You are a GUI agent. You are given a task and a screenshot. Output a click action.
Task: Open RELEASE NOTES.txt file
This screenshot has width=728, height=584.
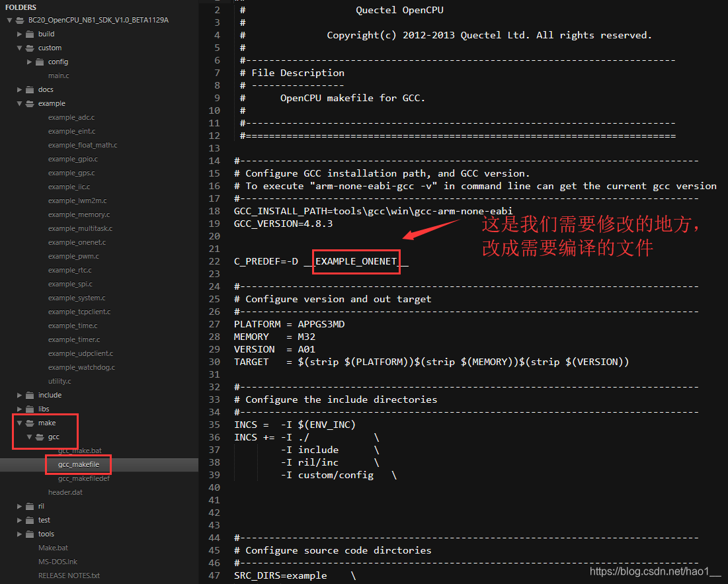(x=69, y=576)
